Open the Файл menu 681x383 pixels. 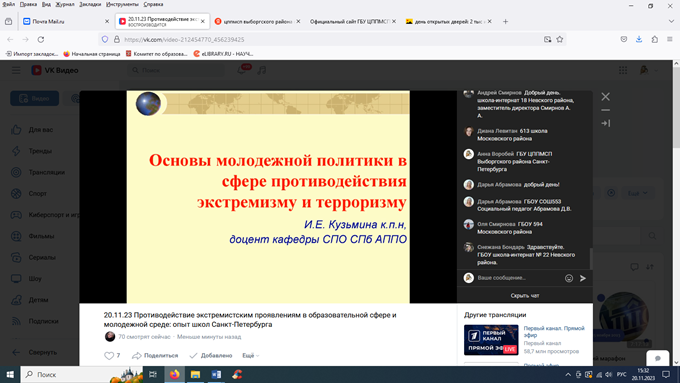click(9, 4)
